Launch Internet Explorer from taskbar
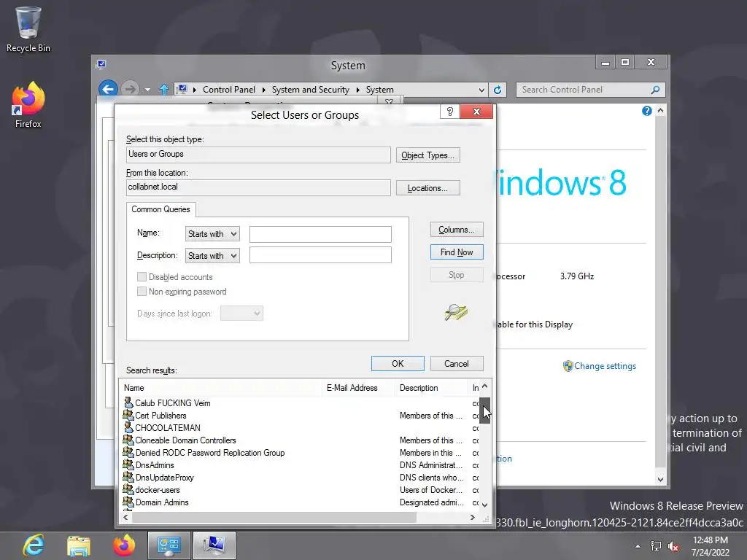 [34, 545]
